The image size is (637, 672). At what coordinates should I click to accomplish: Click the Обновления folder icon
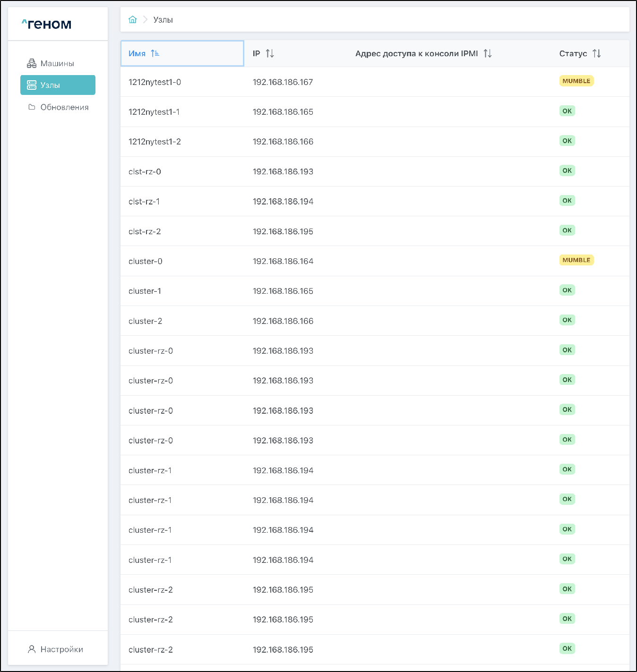(32, 107)
